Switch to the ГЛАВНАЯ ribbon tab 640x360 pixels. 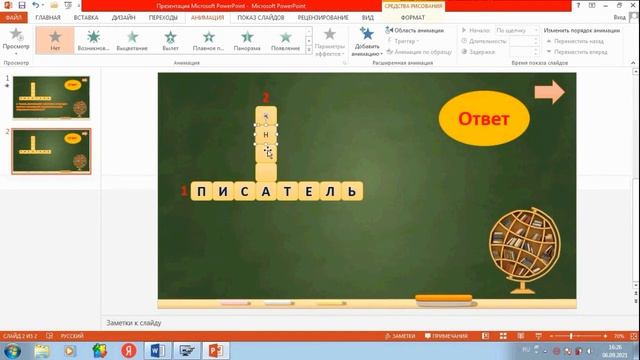tap(48, 18)
